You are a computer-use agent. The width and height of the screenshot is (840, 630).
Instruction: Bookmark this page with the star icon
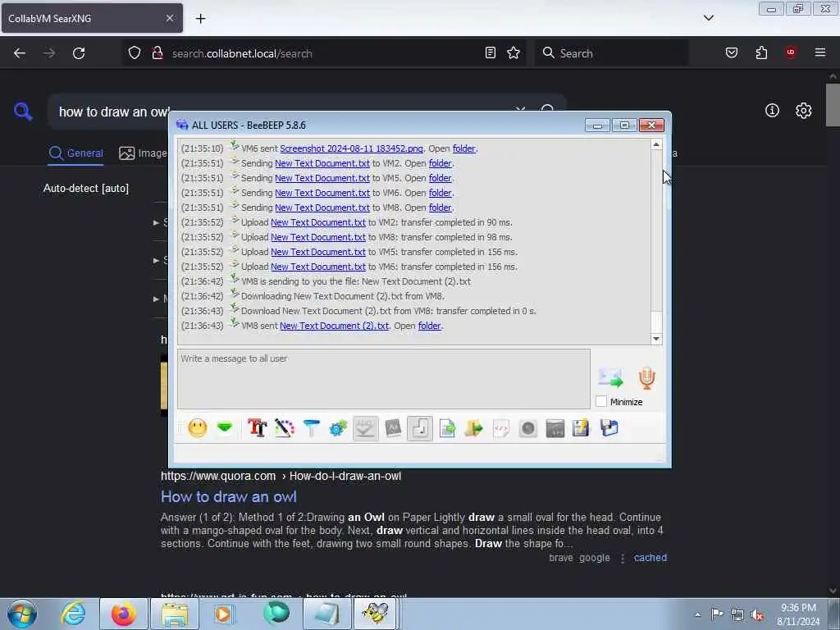(x=514, y=52)
